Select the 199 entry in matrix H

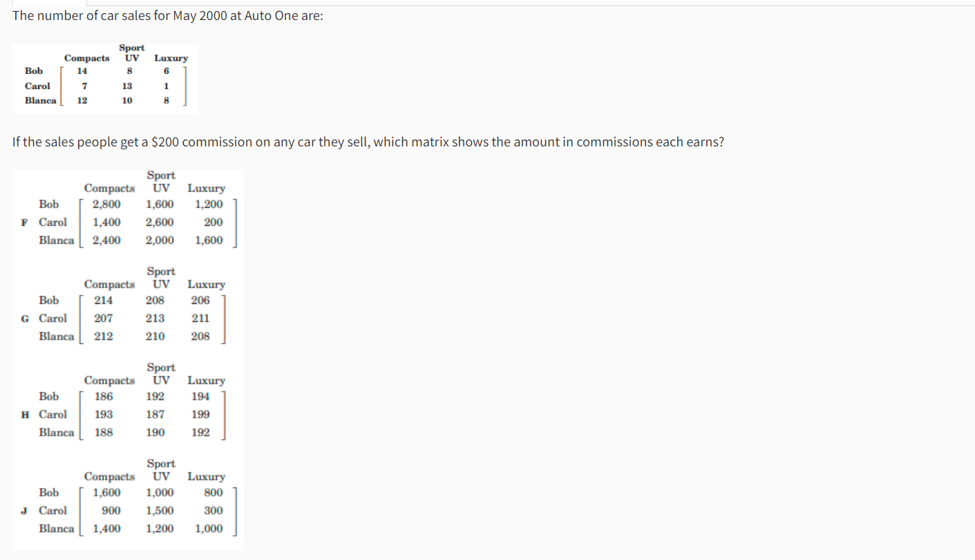(x=200, y=414)
